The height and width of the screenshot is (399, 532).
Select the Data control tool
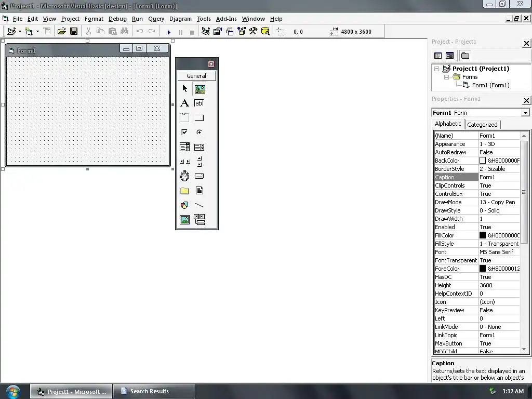[x=199, y=220]
